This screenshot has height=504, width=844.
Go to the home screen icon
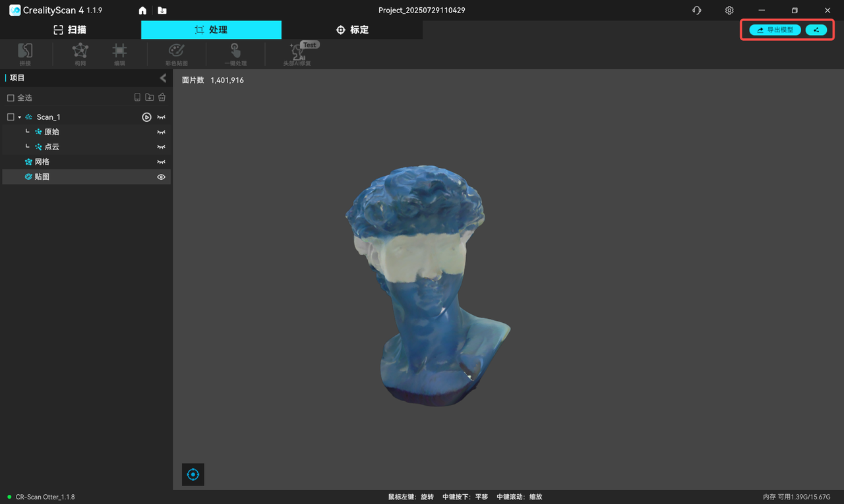point(142,11)
